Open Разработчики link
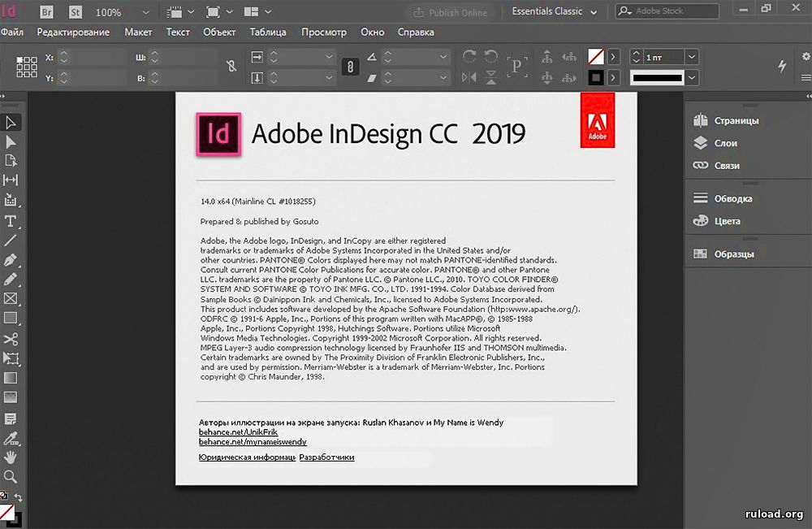 (326, 457)
